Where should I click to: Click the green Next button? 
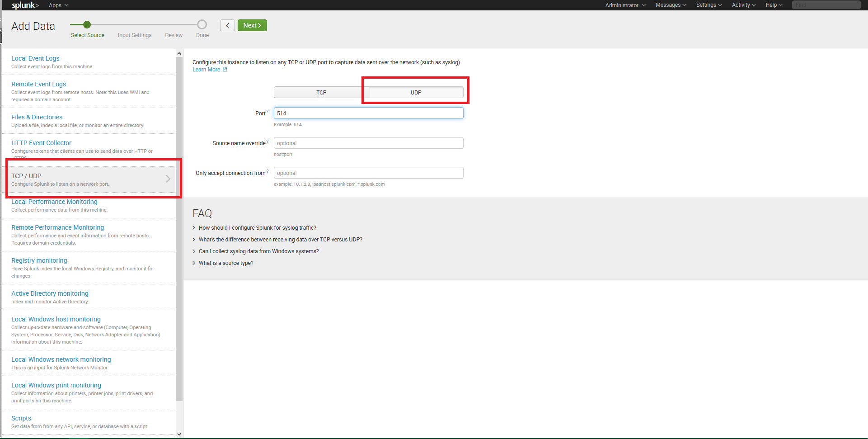point(252,25)
